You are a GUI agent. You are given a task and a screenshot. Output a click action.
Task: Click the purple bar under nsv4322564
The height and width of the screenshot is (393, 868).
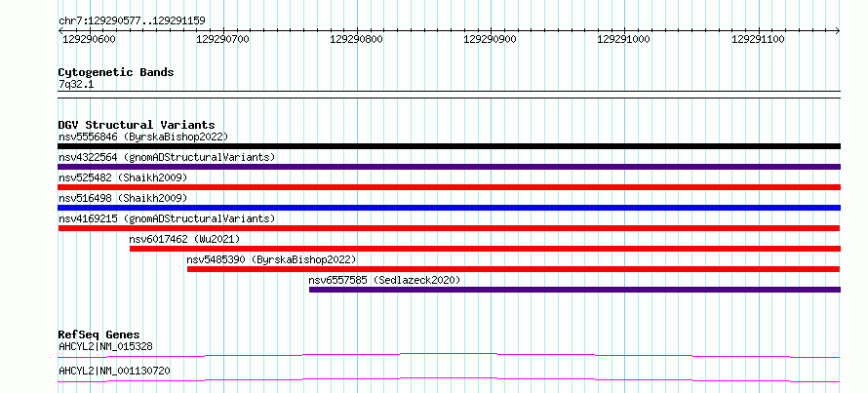449,167
